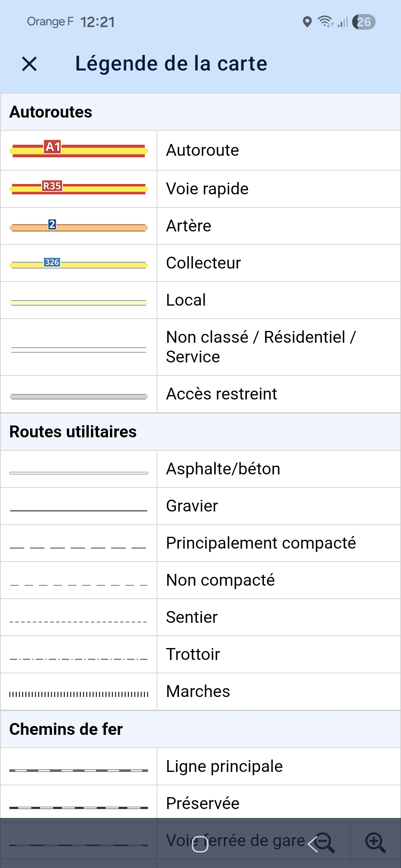Close the Légende de la carte screen
This screenshot has width=401, height=868.
tap(29, 64)
